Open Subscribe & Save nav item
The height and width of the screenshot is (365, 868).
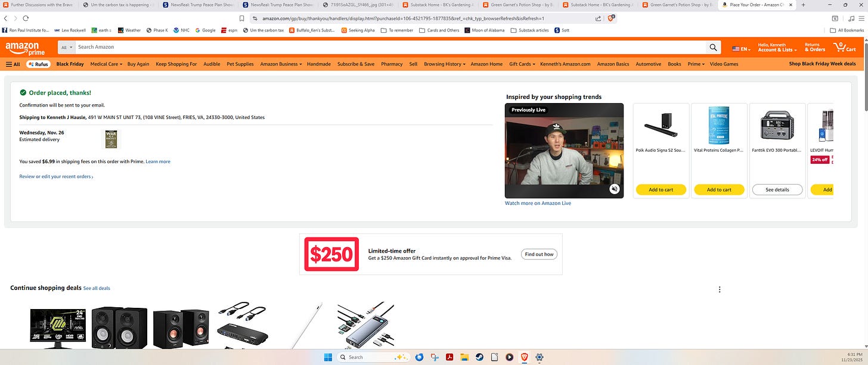pyautogui.click(x=356, y=64)
